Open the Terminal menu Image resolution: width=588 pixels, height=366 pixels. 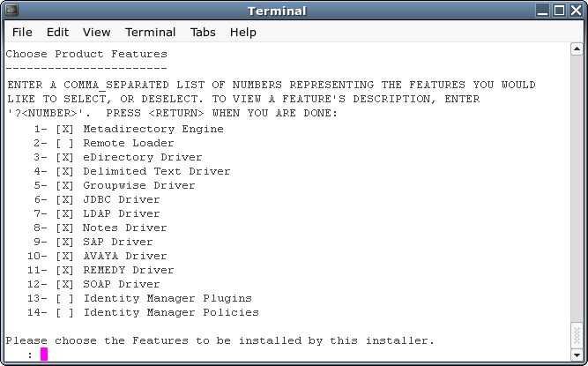(150, 33)
